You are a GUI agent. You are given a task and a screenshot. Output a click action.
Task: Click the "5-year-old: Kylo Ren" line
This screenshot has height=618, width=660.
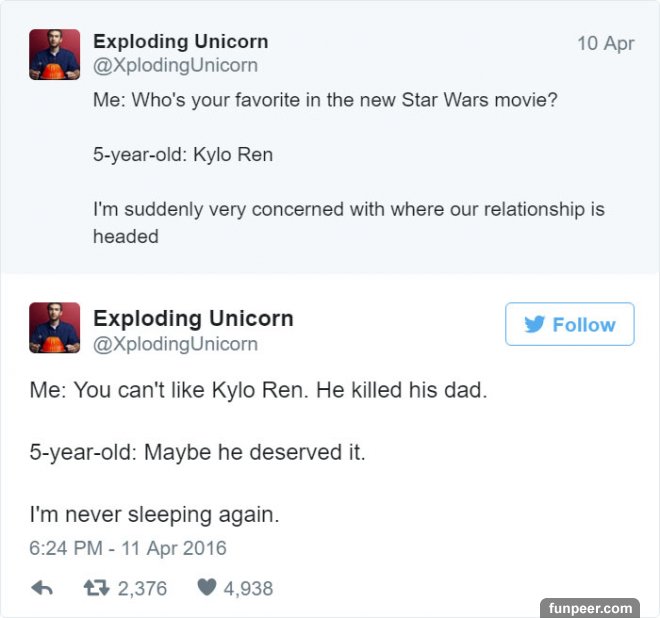(183, 155)
